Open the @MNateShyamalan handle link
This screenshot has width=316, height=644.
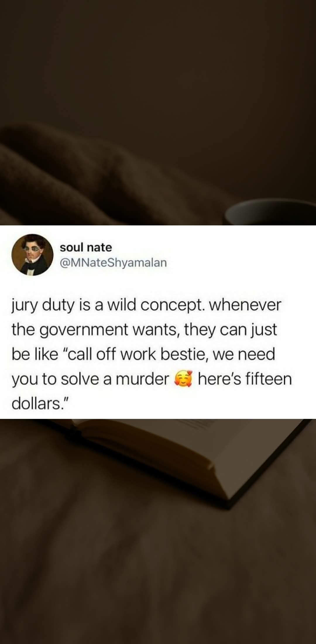click(x=113, y=263)
